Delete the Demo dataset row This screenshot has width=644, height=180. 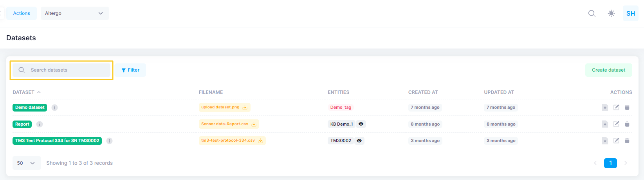[x=627, y=108]
